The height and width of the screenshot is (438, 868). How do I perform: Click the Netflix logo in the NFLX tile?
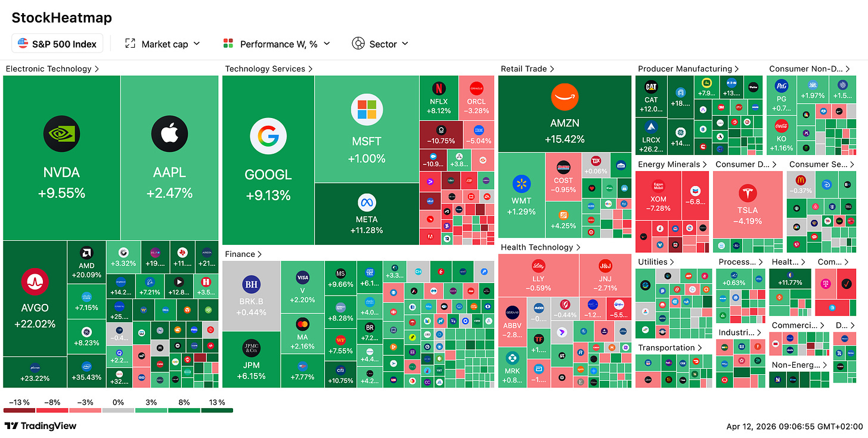[439, 88]
